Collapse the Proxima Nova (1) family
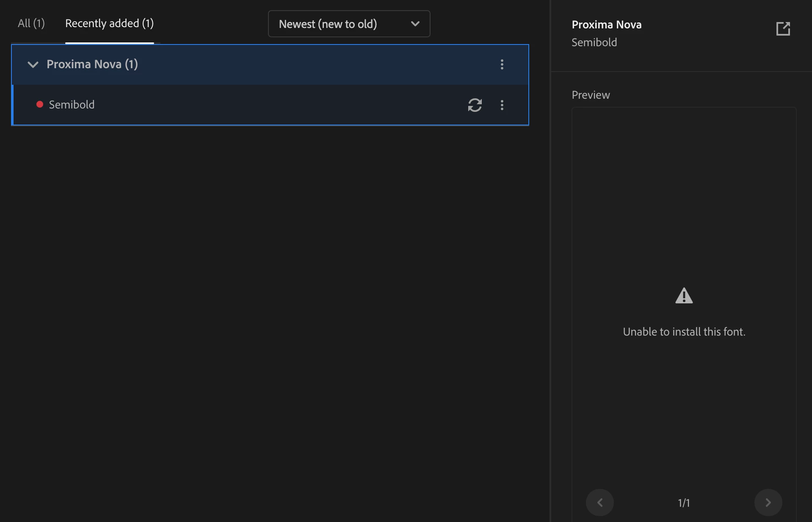 pyautogui.click(x=33, y=64)
